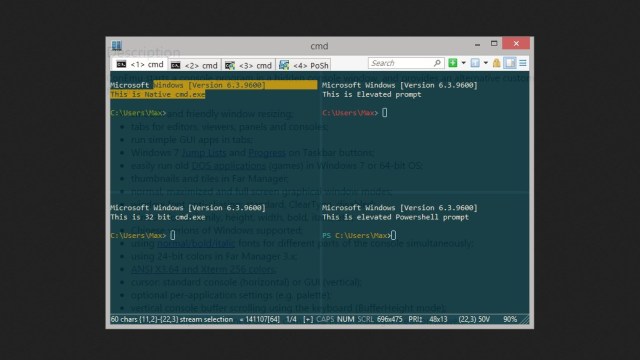Maximize the ConEmu cmd window
Screen dimensions: 640x360
click(x=494, y=43)
